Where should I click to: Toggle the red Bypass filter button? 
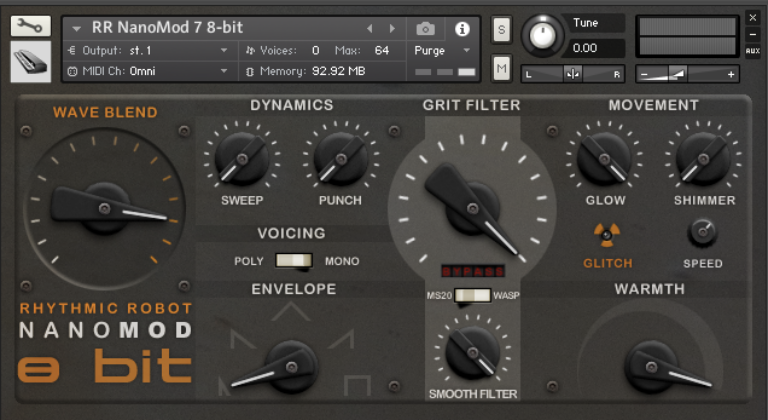[x=473, y=272]
